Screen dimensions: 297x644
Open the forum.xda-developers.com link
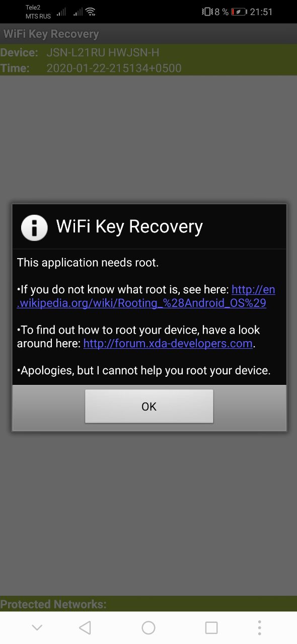pos(168,343)
